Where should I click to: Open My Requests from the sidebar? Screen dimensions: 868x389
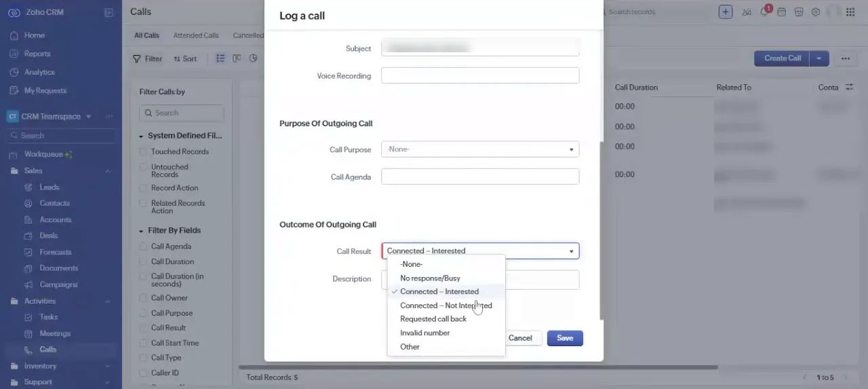45,90
